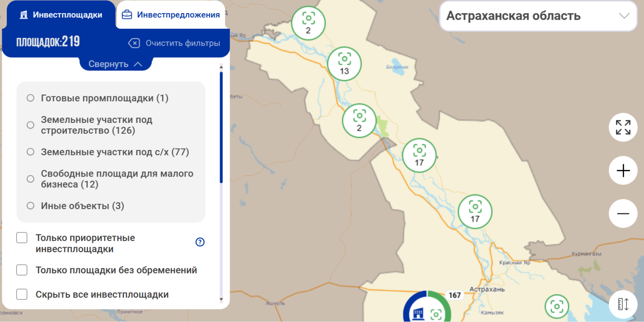644x322 pixels.
Task: Zoom in on the map with plus icon
Action: click(623, 170)
